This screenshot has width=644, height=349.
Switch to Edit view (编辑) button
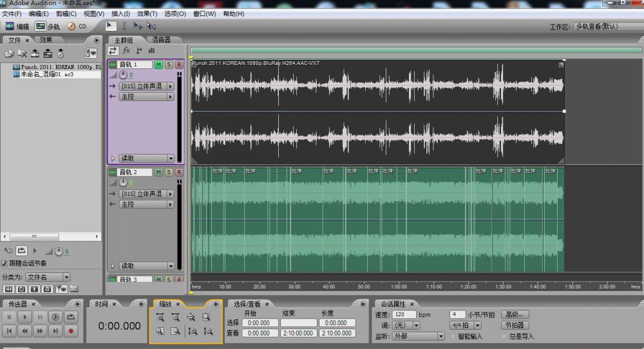pyautogui.click(x=17, y=26)
